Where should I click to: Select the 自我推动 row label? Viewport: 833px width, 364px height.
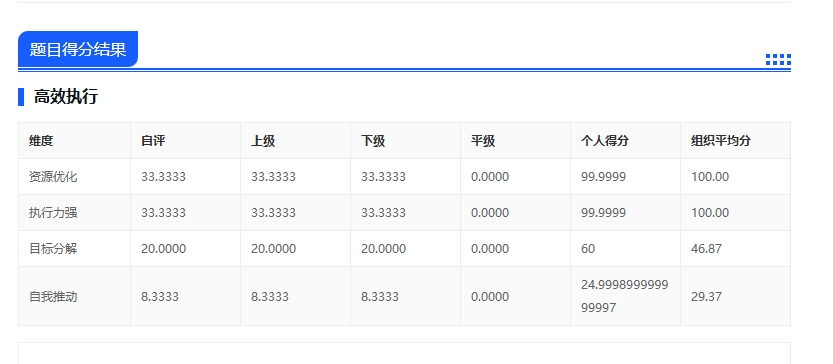pyautogui.click(x=53, y=297)
